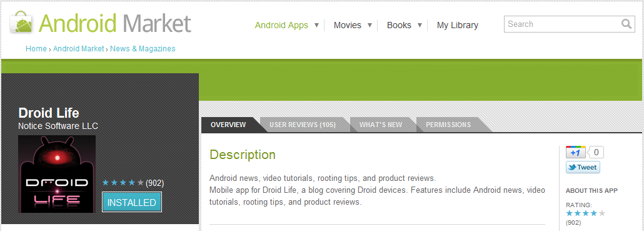Click the +1 count bubble
This screenshot has width=644, height=231.
[596, 153]
